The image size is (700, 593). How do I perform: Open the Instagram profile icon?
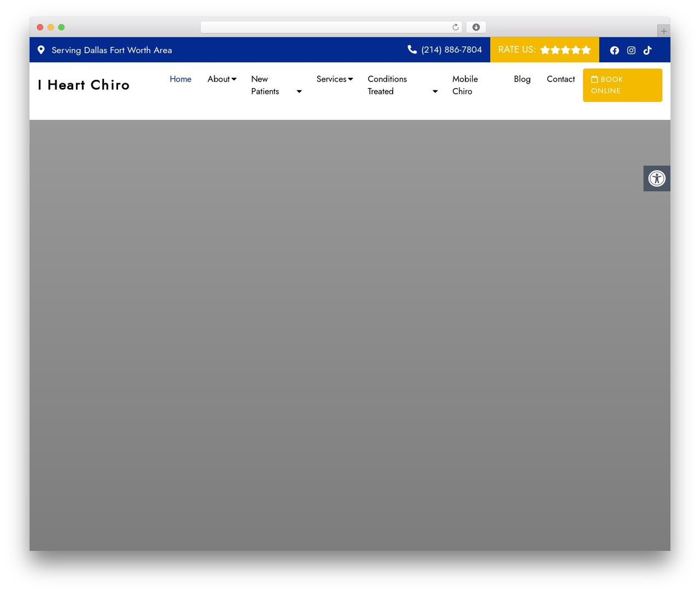(631, 50)
